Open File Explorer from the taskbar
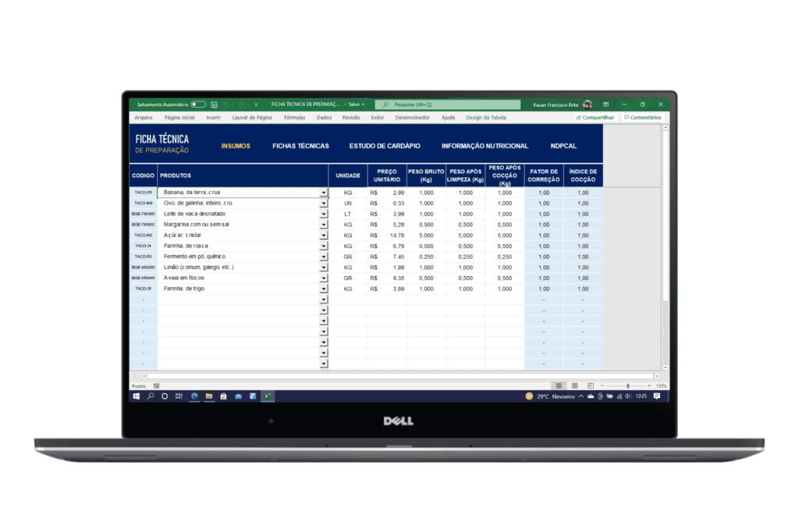The height and width of the screenshot is (532, 799). (x=209, y=396)
